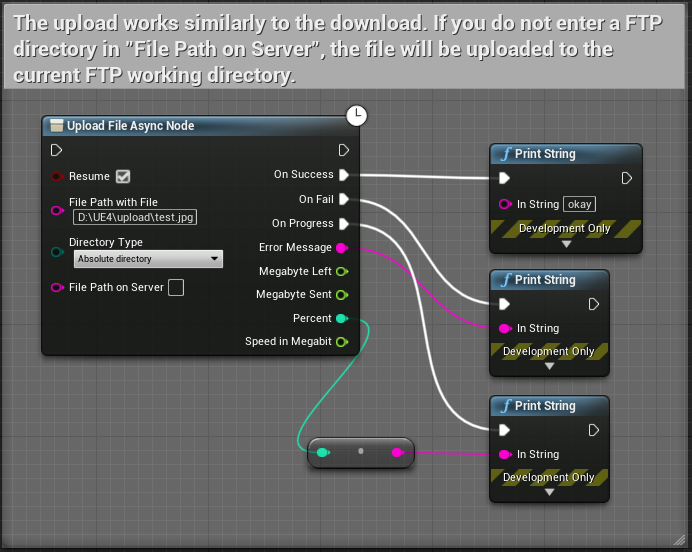Open the Absolute directory dropdown

tap(148, 260)
